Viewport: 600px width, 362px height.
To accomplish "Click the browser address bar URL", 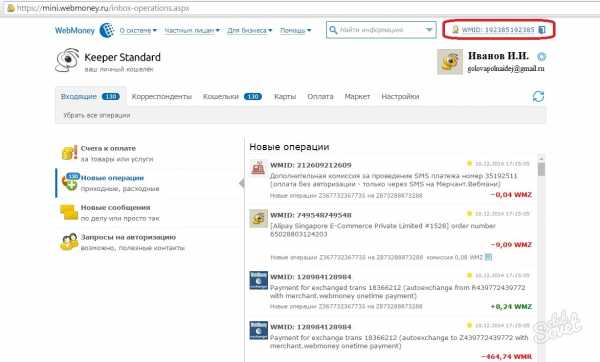I will point(103,8).
